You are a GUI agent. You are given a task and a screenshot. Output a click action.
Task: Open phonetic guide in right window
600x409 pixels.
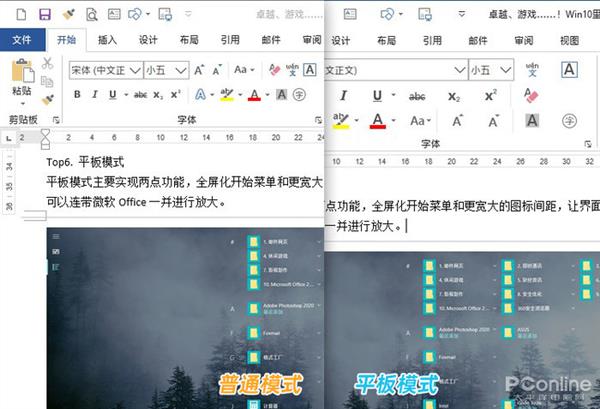532,70
